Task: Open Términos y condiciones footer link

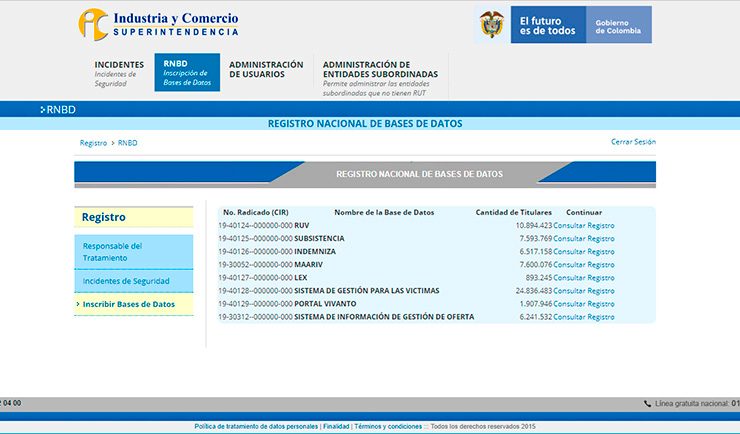Action: point(388,426)
